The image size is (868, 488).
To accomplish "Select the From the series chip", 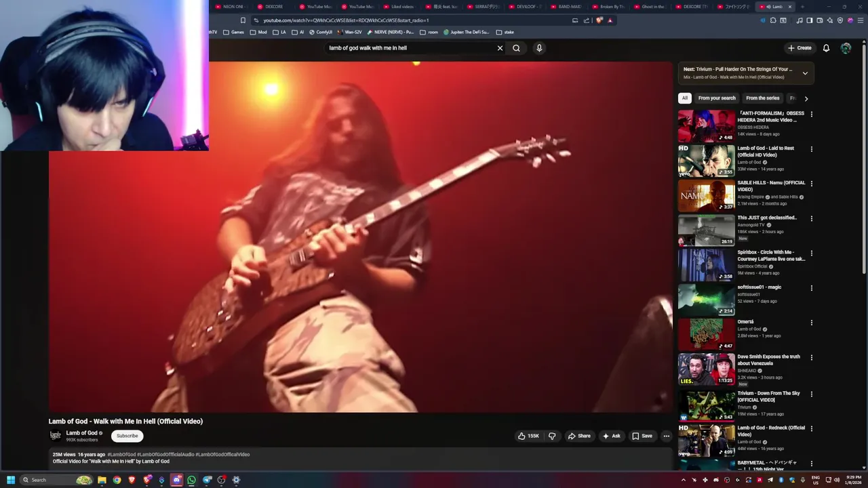I will coord(762,98).
